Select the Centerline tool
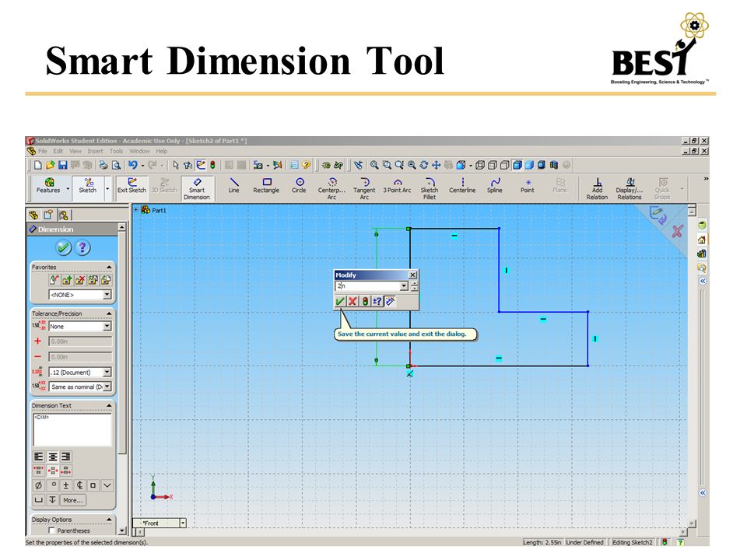This screenshot has height=560, width=747. point(462,186)
